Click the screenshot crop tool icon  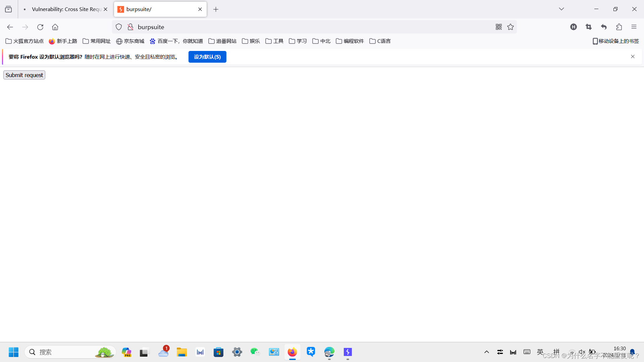coord(589,27)
